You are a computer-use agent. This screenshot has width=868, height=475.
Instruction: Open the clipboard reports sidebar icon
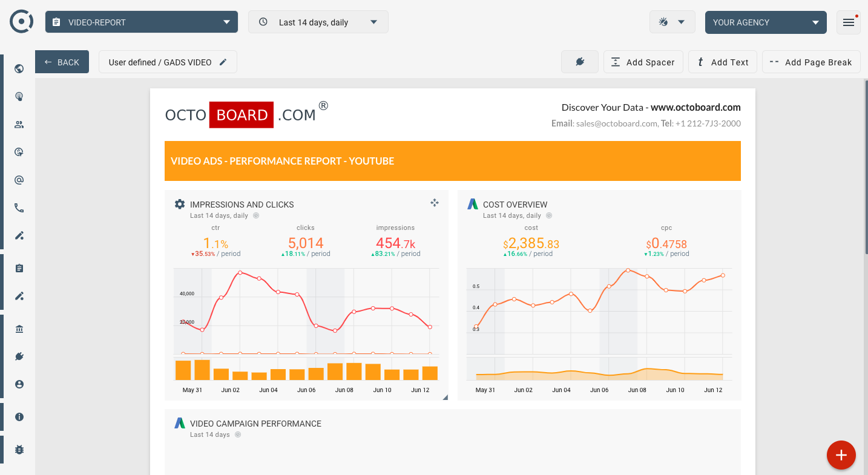click(x=19, y=269)
